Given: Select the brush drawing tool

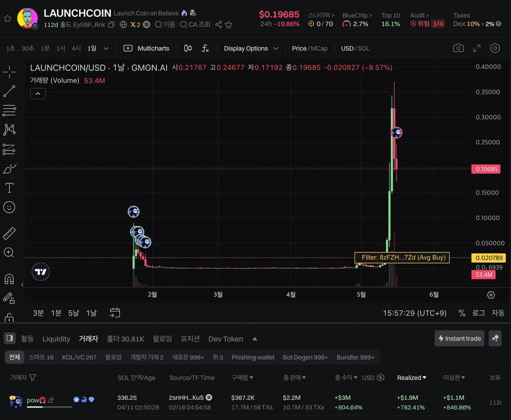Looking at the screenshot, I should (x=9, y=169).
